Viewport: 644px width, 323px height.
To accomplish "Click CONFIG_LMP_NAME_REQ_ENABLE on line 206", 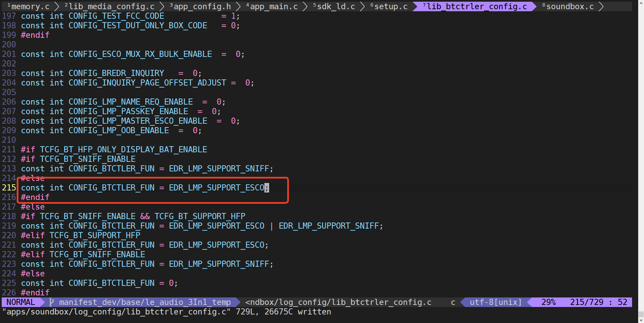I will (131, 102).
